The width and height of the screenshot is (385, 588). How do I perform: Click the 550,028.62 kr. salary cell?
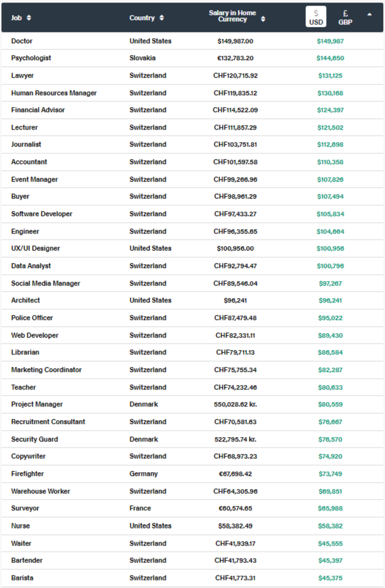pyautogui.click(x=235, y=404)
